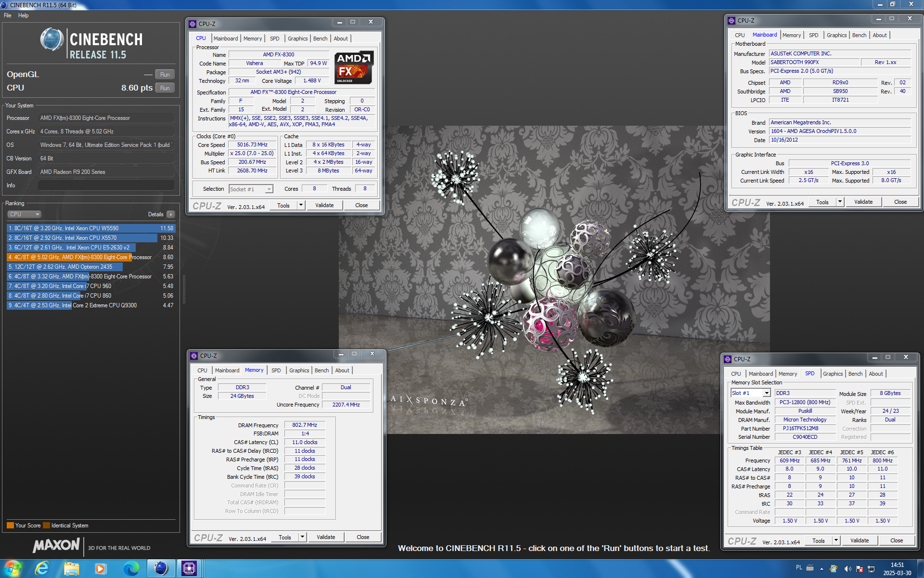924x578 pixels.
Task: Run the OpenGL benchmark
Action: (x=165, y=75)
